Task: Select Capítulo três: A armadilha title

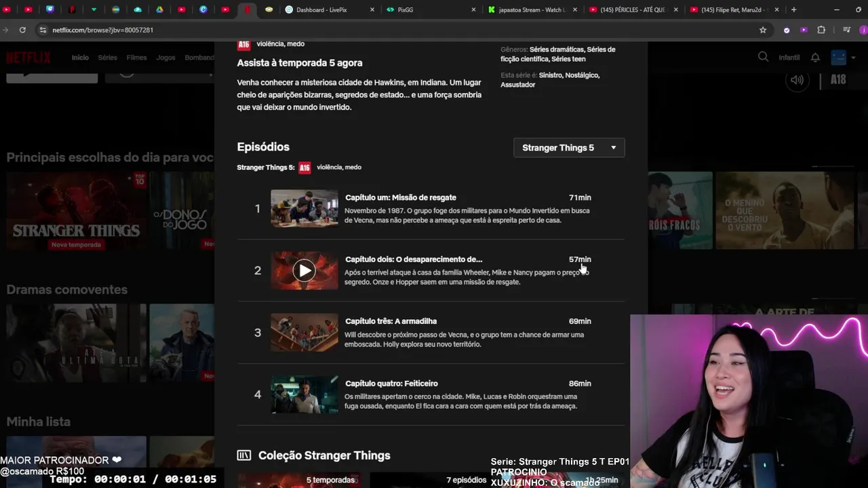Action: pos(391,321)
